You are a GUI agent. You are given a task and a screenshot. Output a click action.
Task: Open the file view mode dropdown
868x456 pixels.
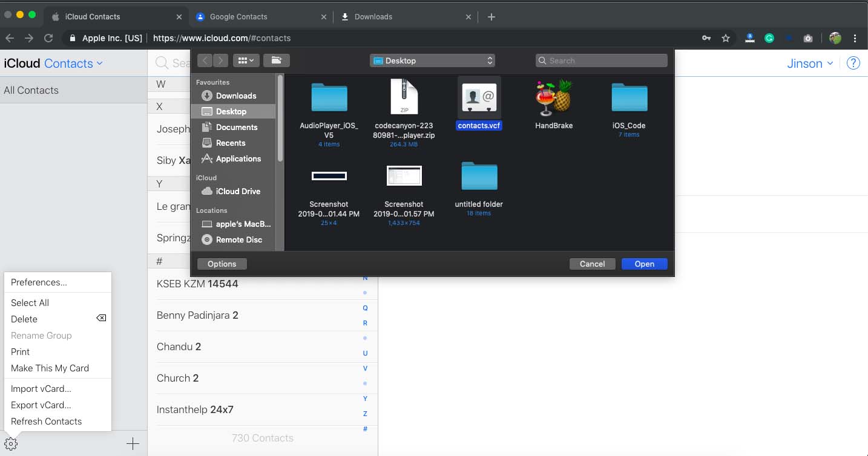coord(246,60)
